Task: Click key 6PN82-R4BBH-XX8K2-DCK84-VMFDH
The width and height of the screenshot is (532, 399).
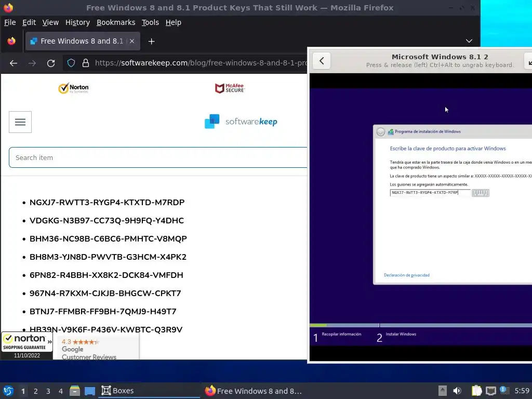Action: (x=106, y=275)
